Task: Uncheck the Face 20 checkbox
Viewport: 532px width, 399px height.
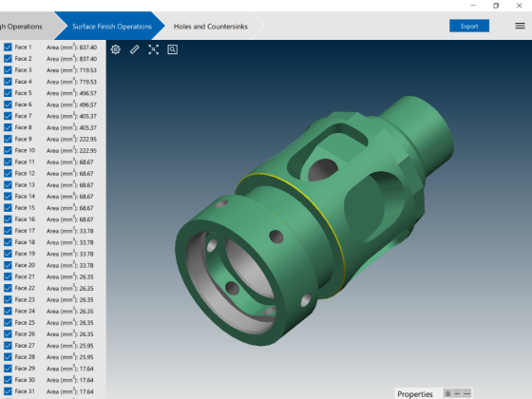Action: (x=8, y=265)
